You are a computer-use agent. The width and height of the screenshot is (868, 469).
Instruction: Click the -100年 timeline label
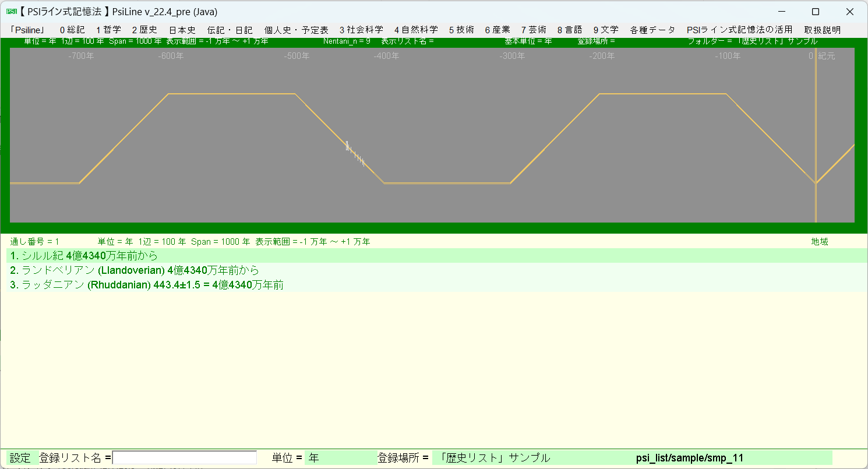pyautogui.click(x=728, y=56)
